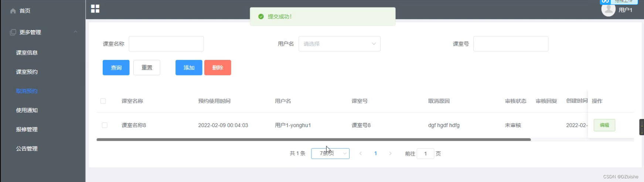Open 课室信息 menu item
This screenshot has width=644, height=182.
[x=27, y=53]
